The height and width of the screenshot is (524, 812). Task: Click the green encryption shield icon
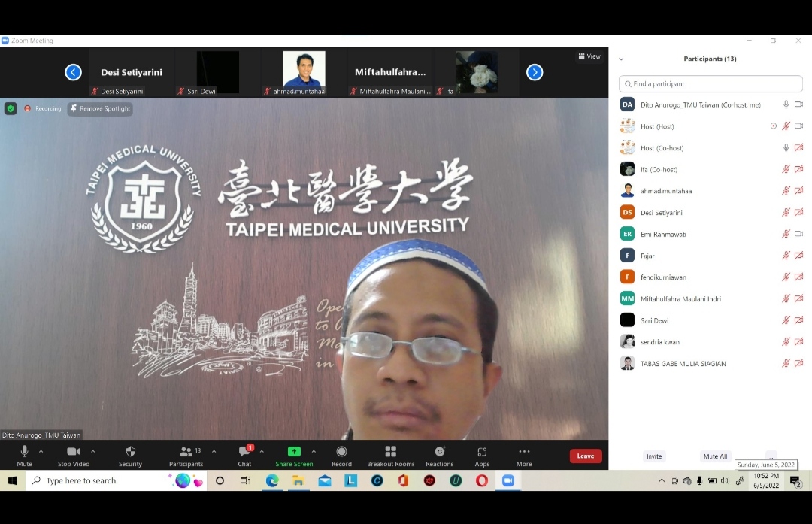click(x=11, y=109)
